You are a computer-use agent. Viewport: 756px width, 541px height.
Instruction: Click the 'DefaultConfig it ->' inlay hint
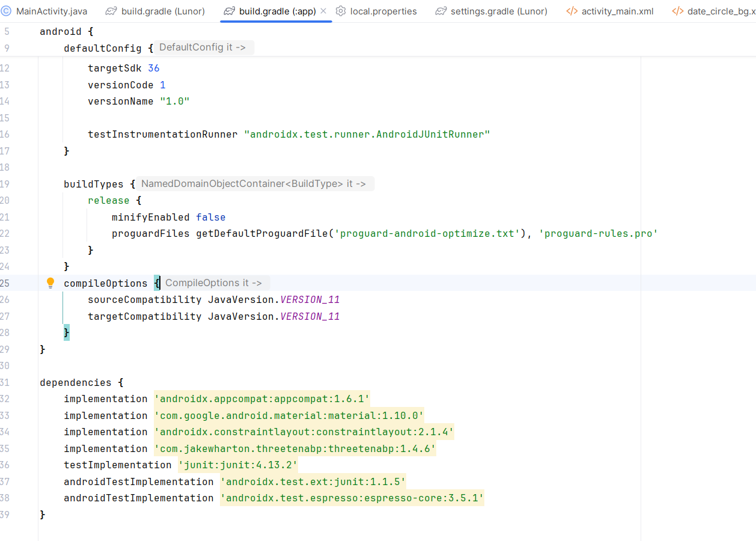click(x=203, y=47)
